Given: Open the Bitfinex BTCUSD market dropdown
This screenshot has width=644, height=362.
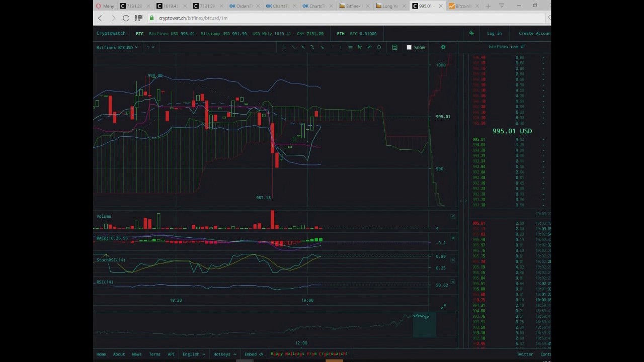Looking at the screenshot, I should pyautogui.click(x=117, y=47).
